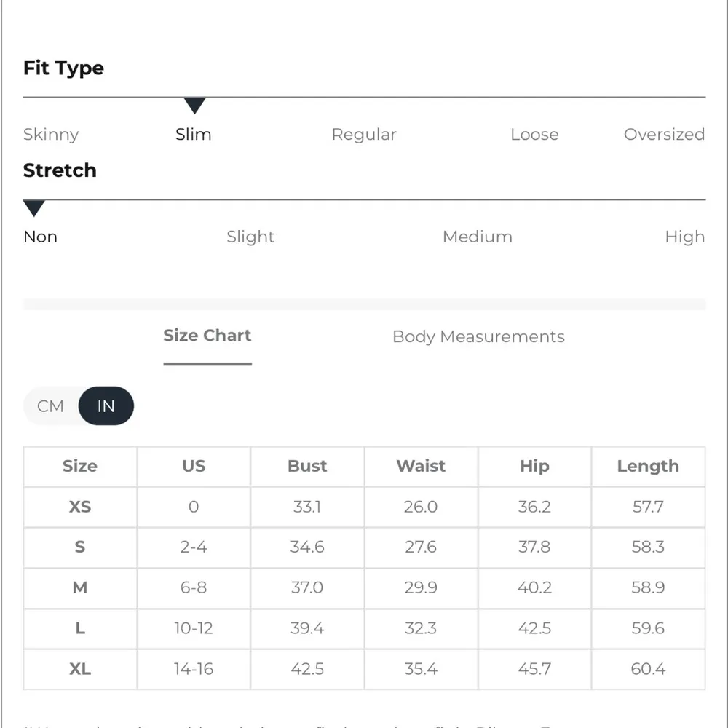Choose the Skinny fit type label

pyautogui.click(x=51, y=135)
